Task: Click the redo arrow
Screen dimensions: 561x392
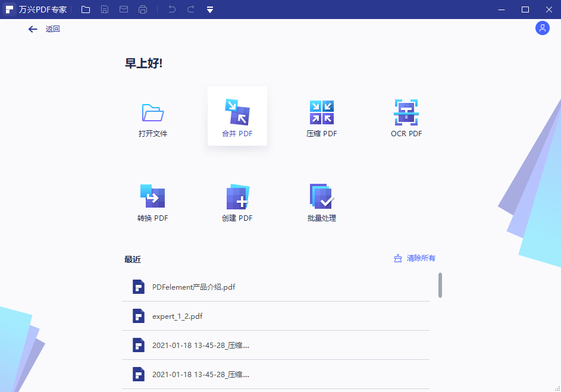Action: click(x=190, y=9)
